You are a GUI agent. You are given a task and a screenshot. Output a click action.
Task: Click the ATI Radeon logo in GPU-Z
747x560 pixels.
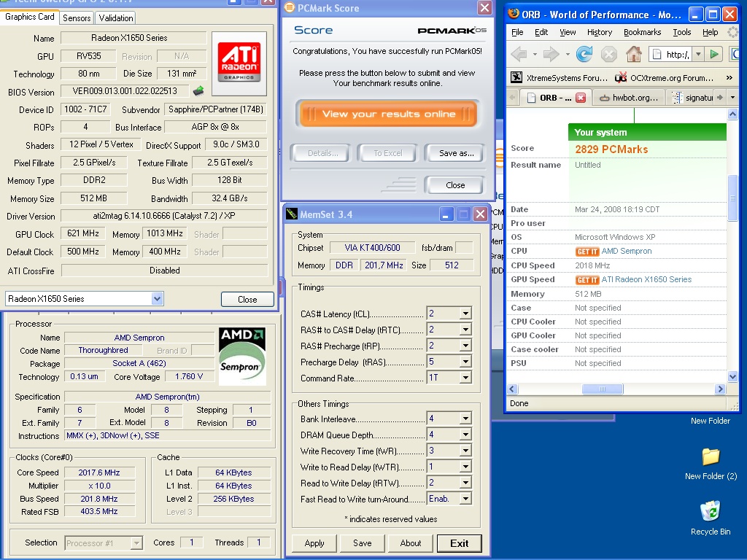pos(239,63)
